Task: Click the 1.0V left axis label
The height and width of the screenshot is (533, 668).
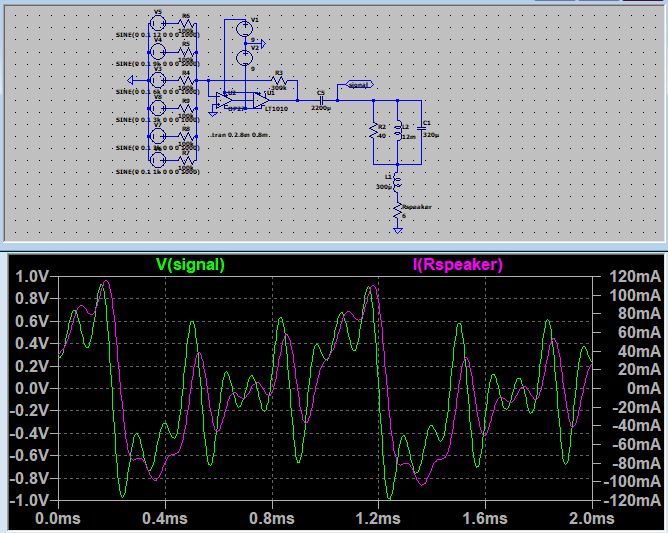Action: point(32,277)
